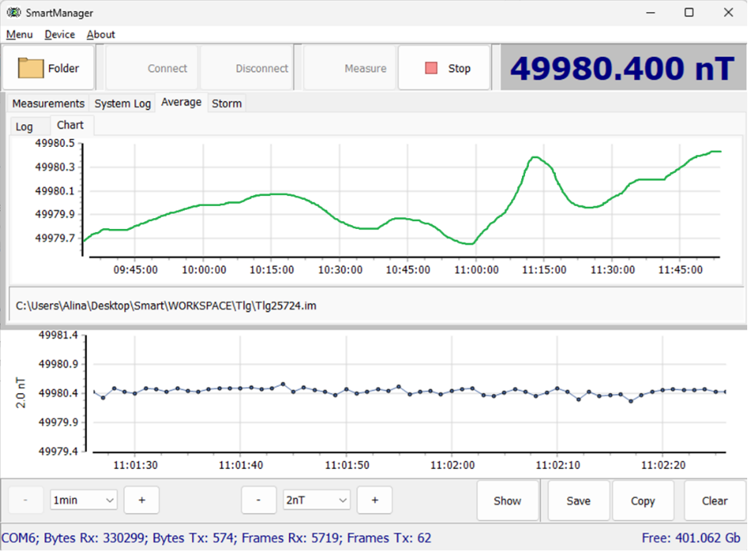756x558 pixels.
Task: Click the Save button
Action: pyautogui.click(x=578, y=501)
